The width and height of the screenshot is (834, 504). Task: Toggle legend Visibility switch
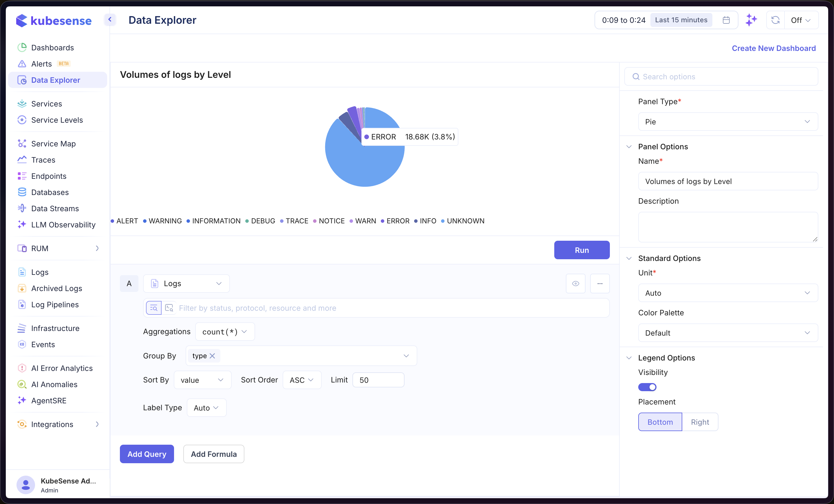click(x=647, y=387)
